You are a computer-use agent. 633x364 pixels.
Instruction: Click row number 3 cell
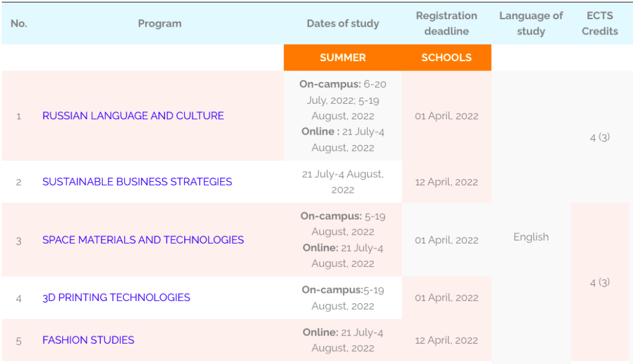pyautogui.click(x=19, y=241)
